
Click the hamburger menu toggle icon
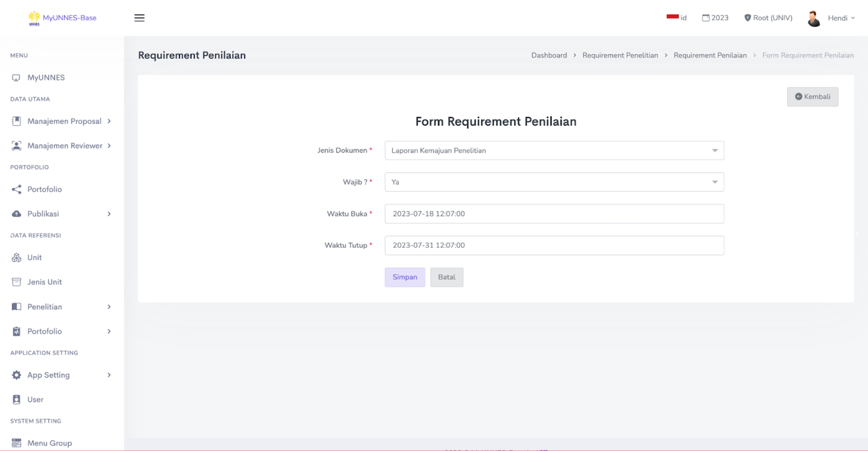pyautogui.click(x=139, y=18)
